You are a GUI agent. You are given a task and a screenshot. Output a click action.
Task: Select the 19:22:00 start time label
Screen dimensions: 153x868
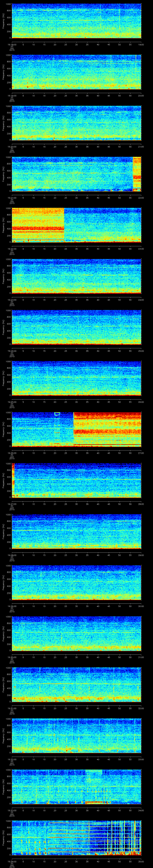coord(12,249)
